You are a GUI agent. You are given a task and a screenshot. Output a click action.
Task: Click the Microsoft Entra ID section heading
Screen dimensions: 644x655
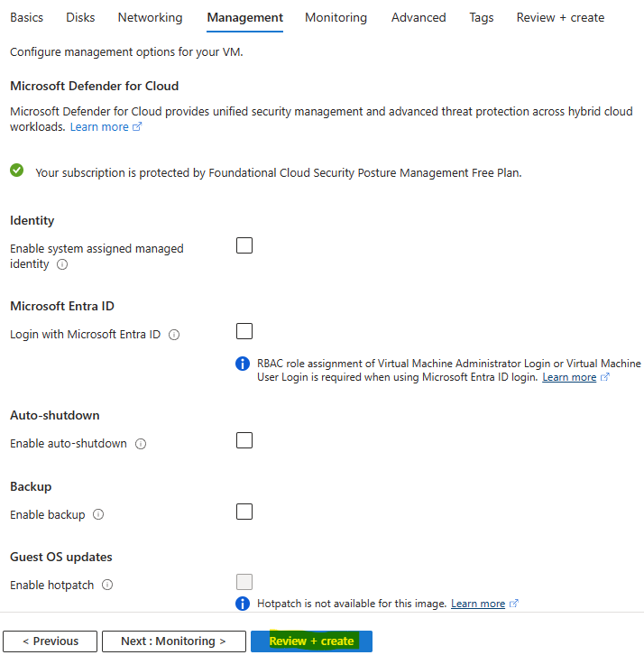(62, 306)
